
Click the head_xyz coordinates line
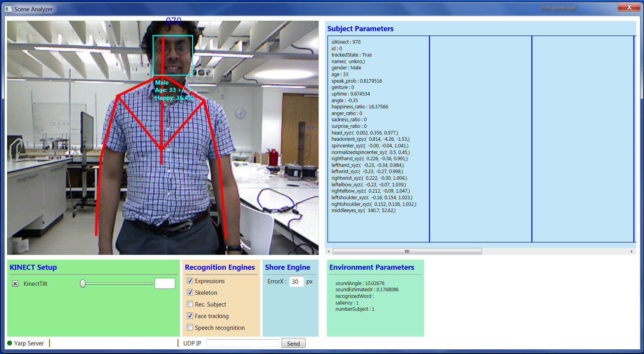pyautogui.click(x=365, y=133)
